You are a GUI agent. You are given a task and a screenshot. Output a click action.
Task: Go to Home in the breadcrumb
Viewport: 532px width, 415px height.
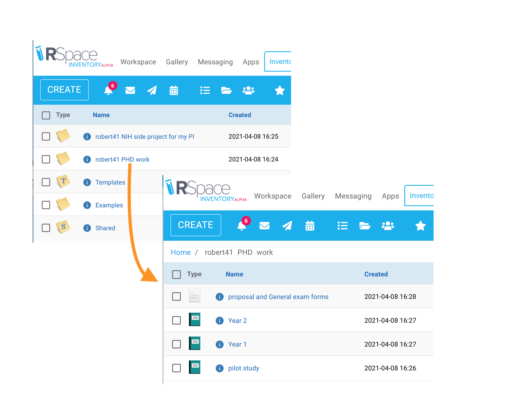pyautogui.click(x=180, y=252)
